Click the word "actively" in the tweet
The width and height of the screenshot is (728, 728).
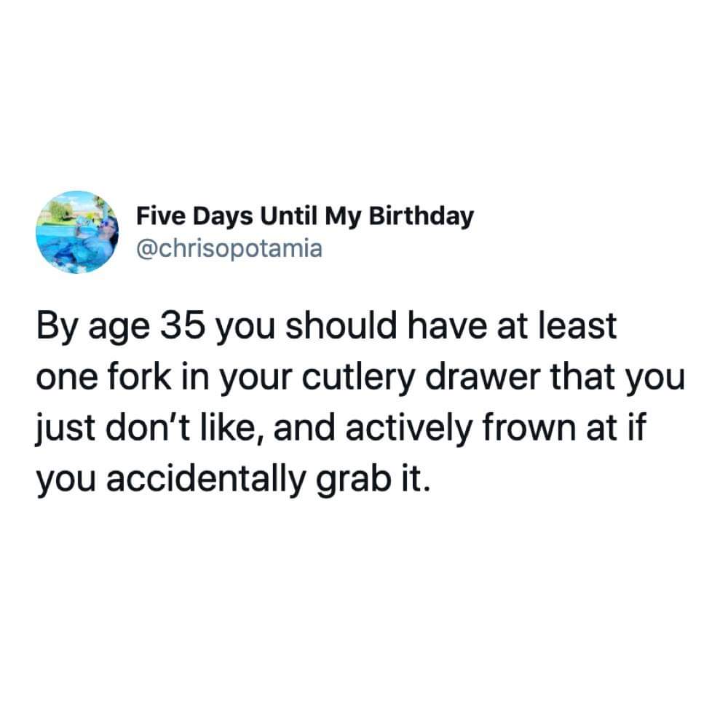click(x=408, y=430)
